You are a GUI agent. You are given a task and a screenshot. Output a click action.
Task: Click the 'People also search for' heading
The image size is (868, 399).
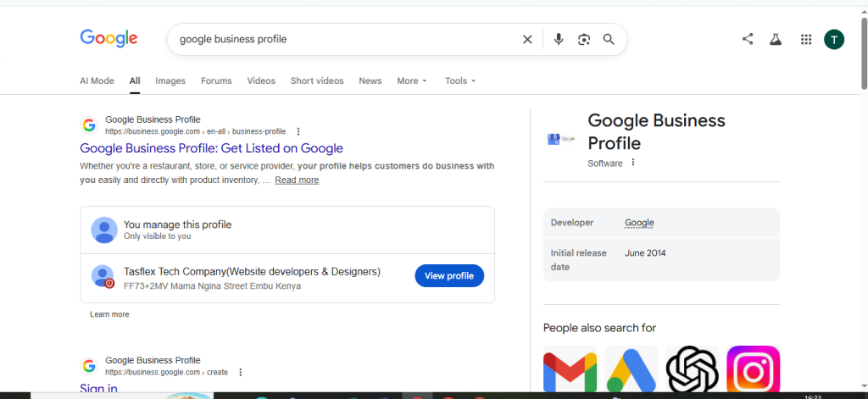click(x=599, y=328)
